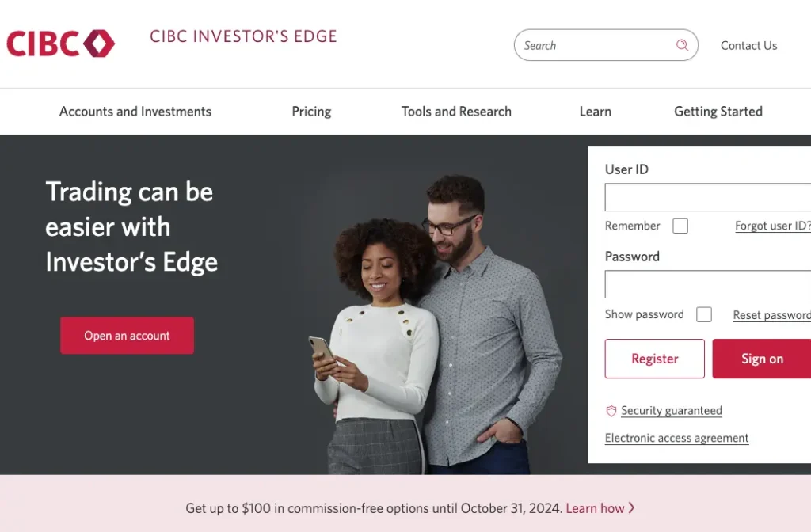The image size is (811, 532).
Task: Click the search magnifying glass icon
Action: 681,45
